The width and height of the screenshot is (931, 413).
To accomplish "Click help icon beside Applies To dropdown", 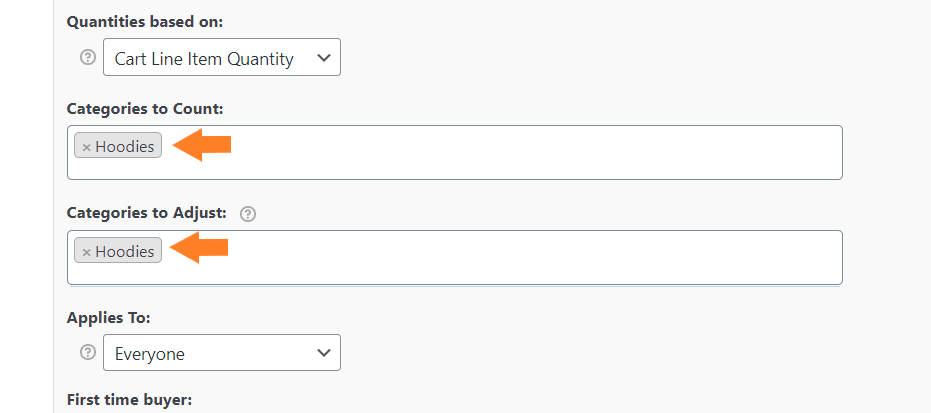I will click(x=88, y=352).
